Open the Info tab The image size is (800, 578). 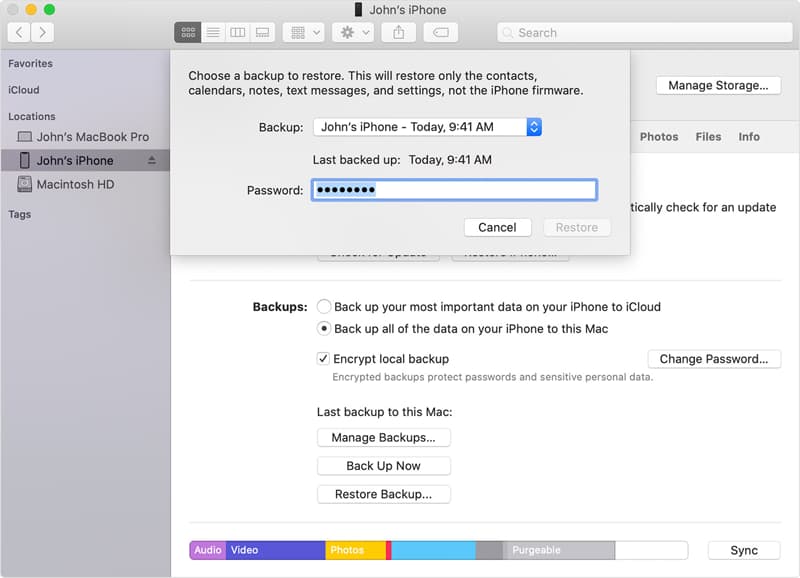[x=749, y=137]
